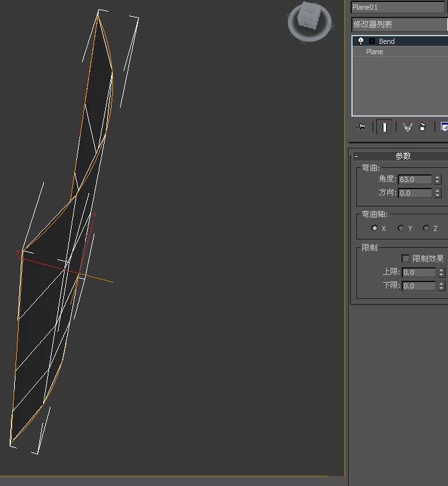
Task: Select Y bend axis radio button
Action: click(401, 228)
